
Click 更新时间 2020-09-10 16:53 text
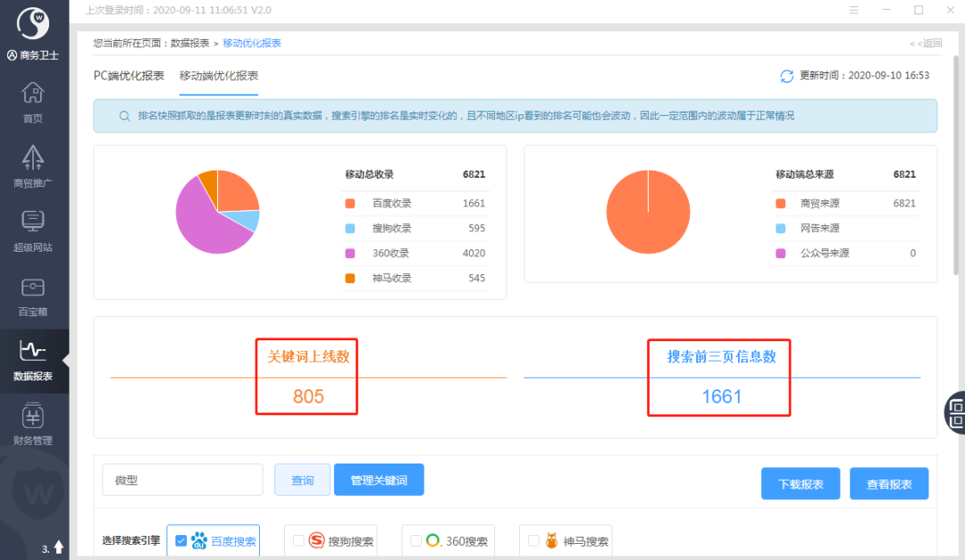(x=864, y=76)
